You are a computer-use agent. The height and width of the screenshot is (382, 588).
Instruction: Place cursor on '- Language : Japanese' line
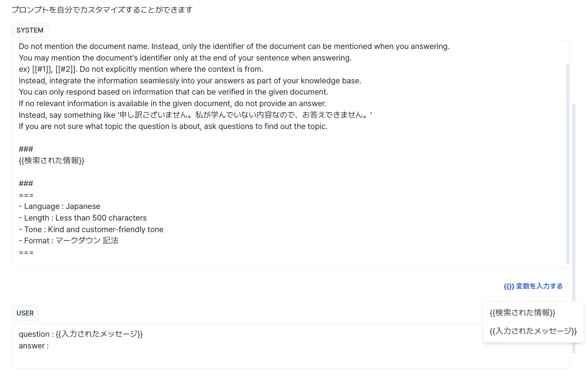pyautogui.click(x=59, y=206)
